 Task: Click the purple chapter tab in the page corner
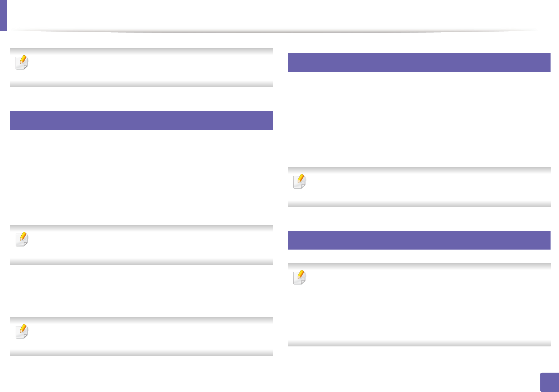tap(3, 15)
